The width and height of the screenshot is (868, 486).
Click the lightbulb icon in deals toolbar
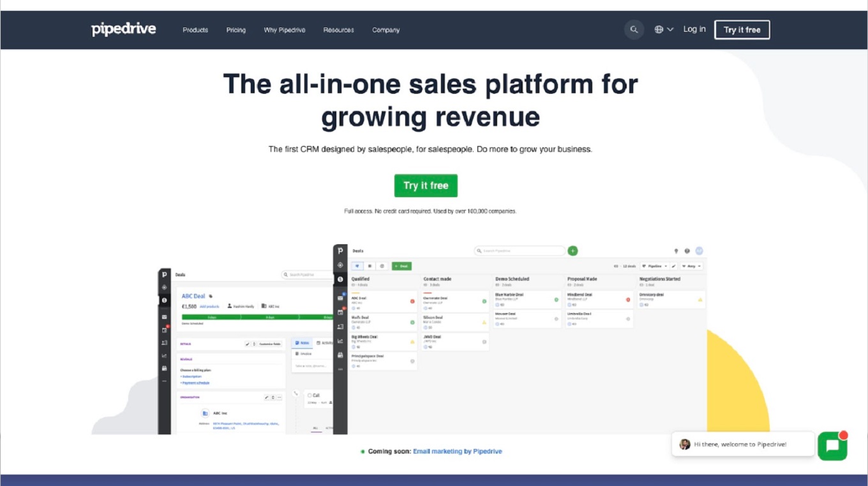pos(676,251)
